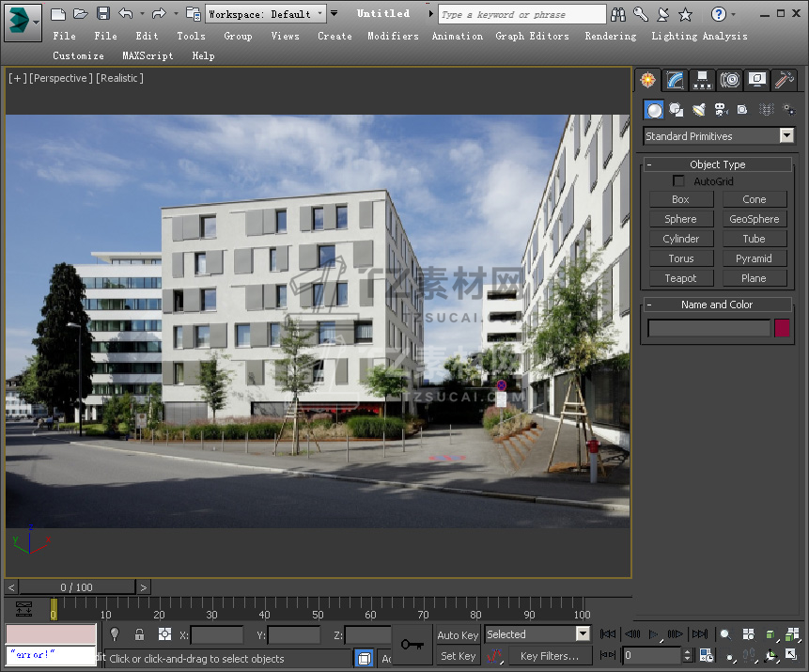The height and width of the screenshot is (672, 809).
Task: Click the Zoom All viewport icon
Action: (748, 634)
